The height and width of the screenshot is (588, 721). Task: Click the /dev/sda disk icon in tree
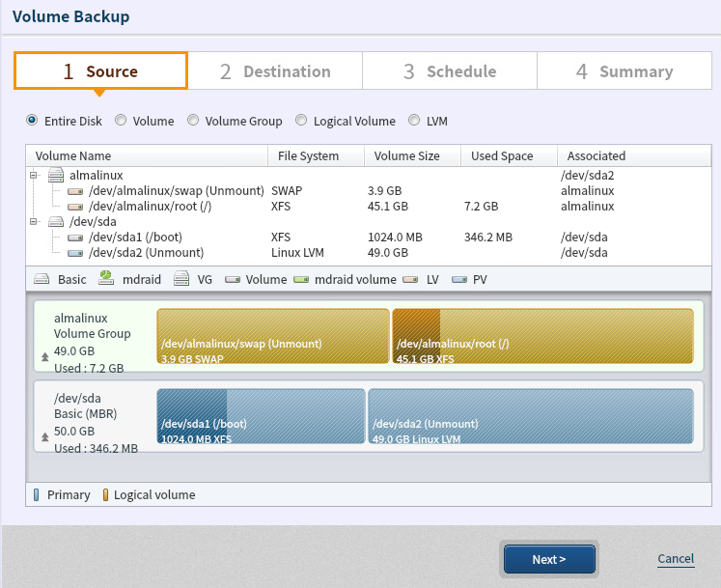(56, 221)
